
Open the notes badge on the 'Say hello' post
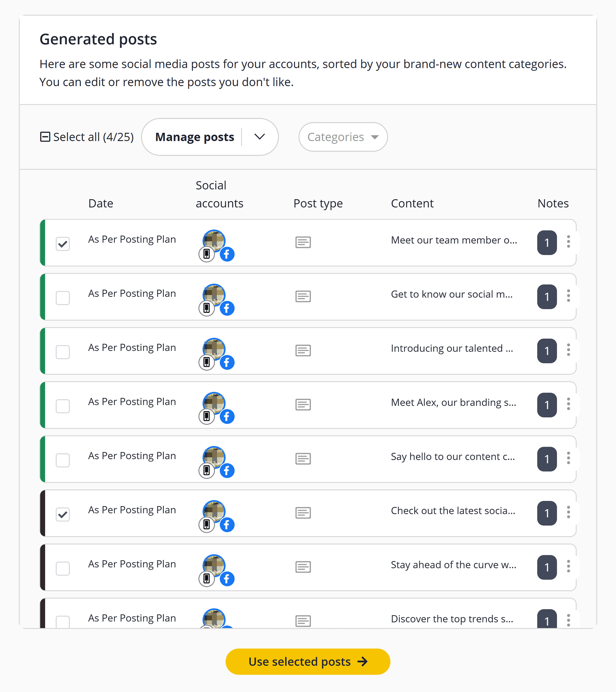(547, 459)
